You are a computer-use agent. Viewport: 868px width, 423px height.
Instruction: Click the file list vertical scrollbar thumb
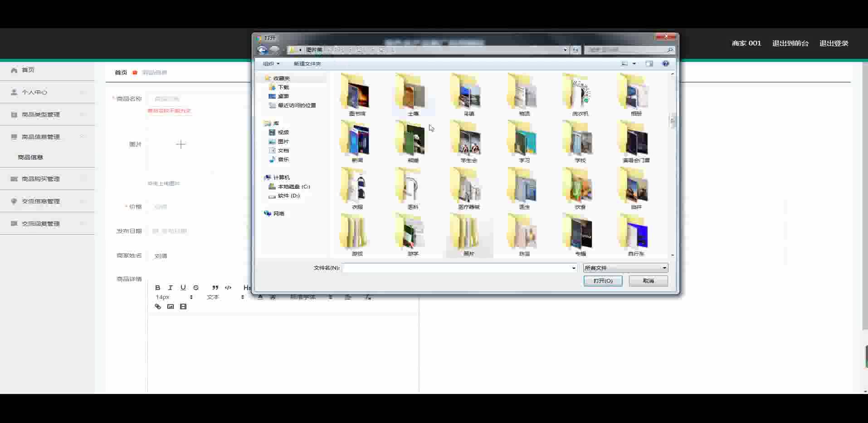pyautogui.click(x=672, y=121)
